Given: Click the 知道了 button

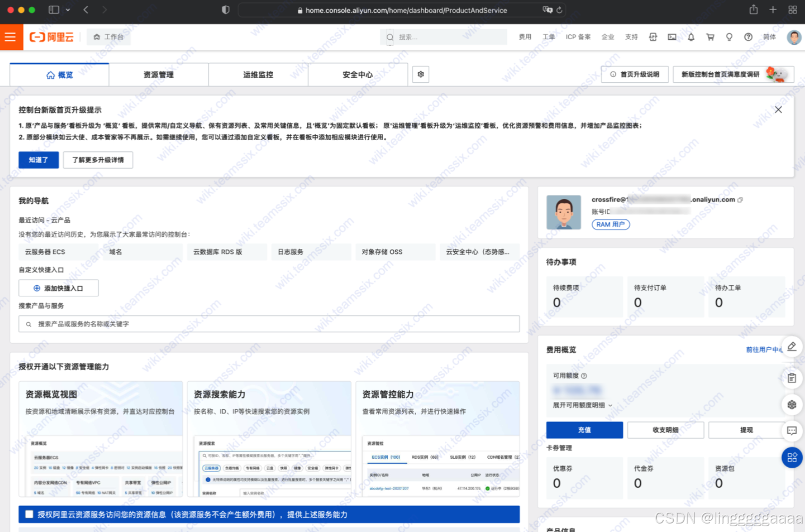Looking at the screenshot, I should [39, 160].
